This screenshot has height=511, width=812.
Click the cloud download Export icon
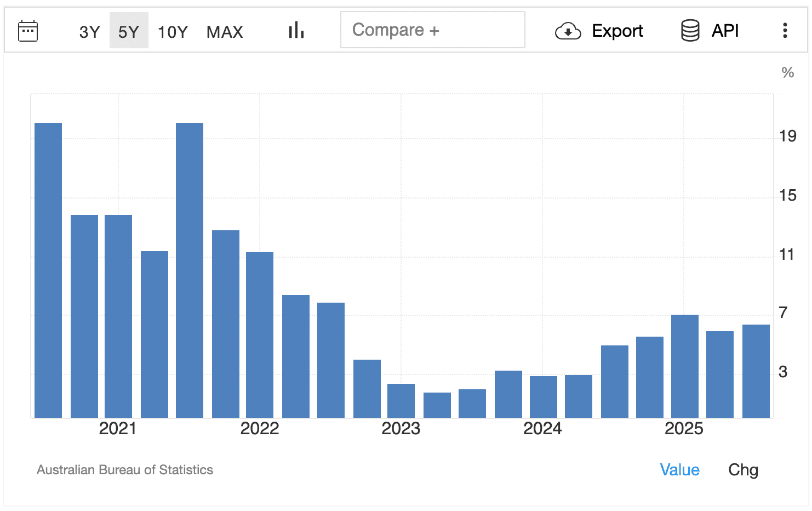pos(568,31)
